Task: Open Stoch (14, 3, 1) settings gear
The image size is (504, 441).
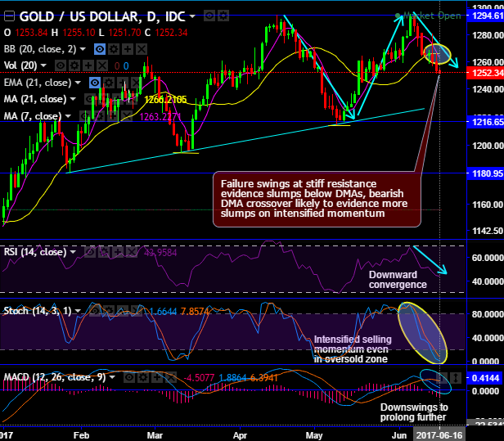Action: (x=109, y=311)
